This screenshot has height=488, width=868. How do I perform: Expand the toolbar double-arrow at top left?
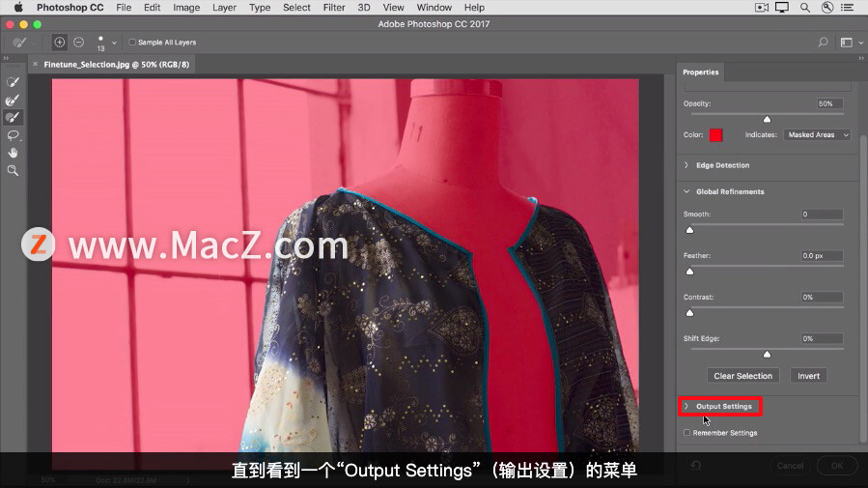(x=6, y=58)
